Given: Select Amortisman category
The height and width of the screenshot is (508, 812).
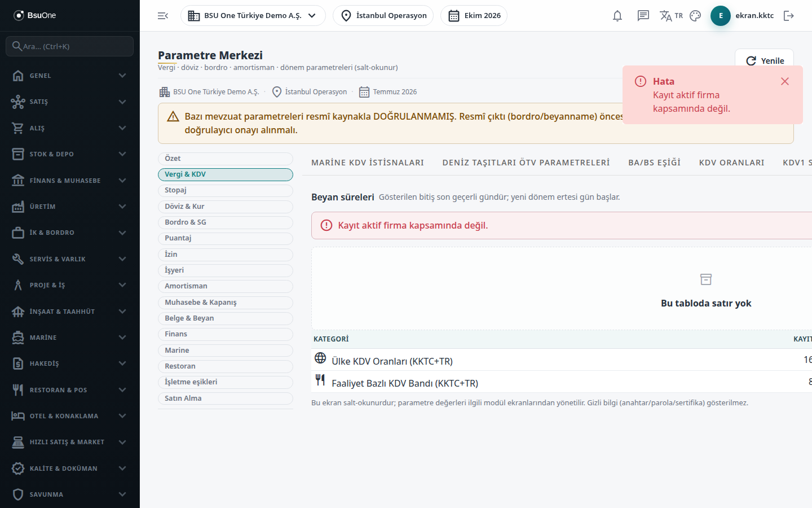Looking at the screenshot, I should (226, 286).
